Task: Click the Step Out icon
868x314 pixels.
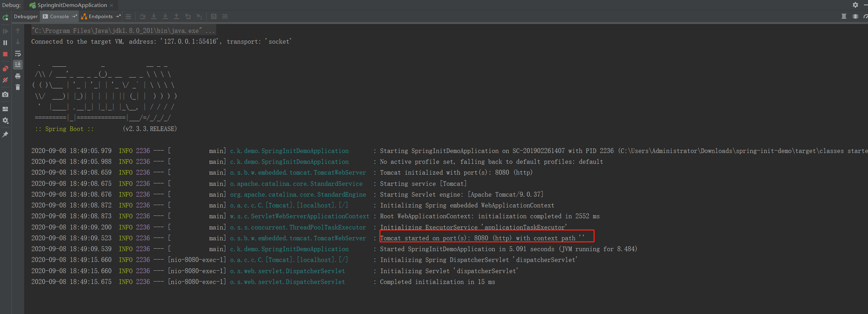Action: (x=176, y=16)
